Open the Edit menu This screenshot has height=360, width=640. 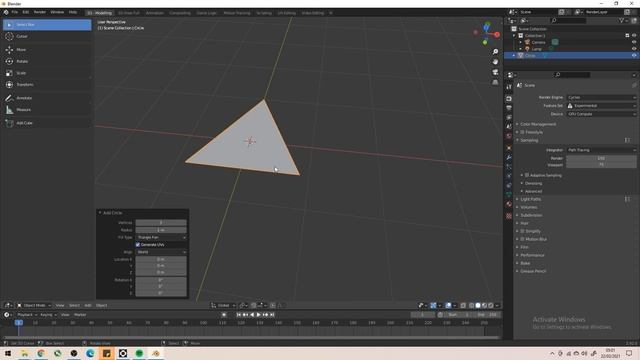point(26,12)
